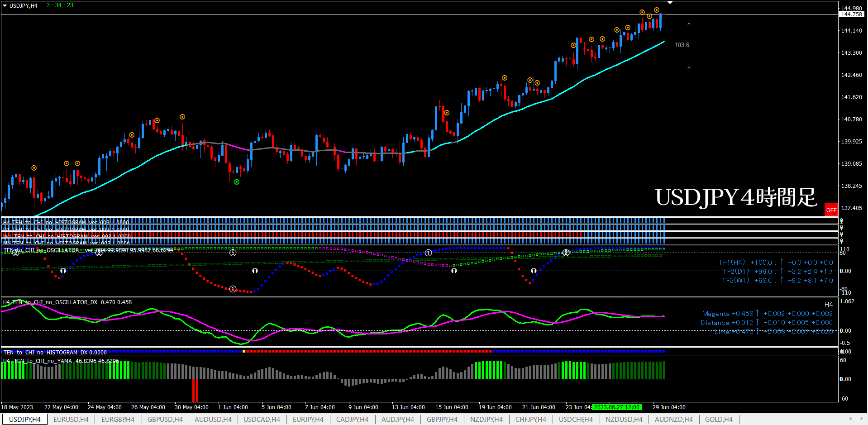Open the GBPUSD,H4 chart tab
This screenshot has width=868, height=425.
point(165,420)
